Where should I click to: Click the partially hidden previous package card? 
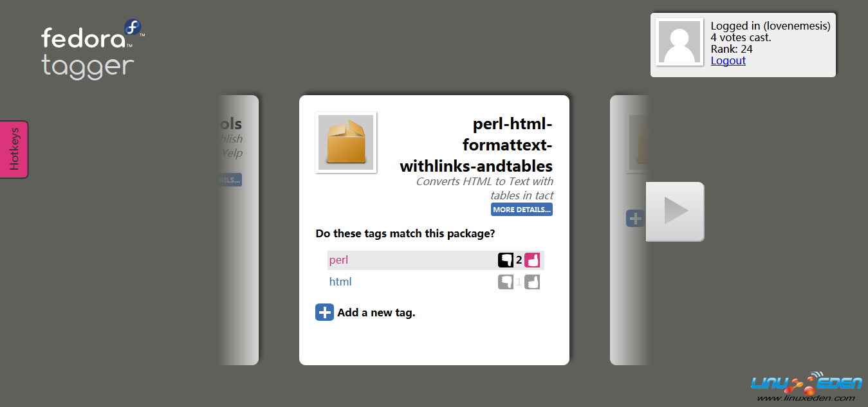[239, 230]
